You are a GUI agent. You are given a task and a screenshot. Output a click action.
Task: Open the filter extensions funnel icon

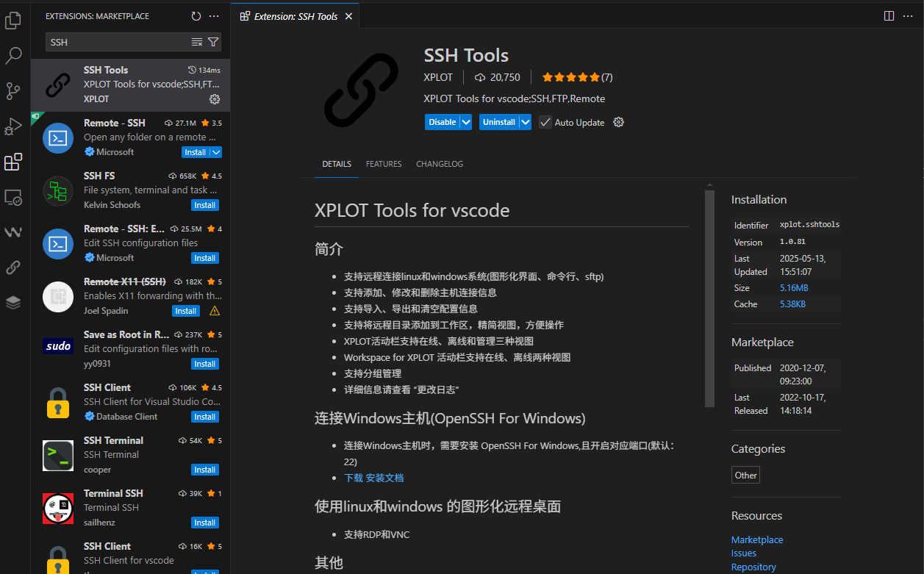coord(213,42)
